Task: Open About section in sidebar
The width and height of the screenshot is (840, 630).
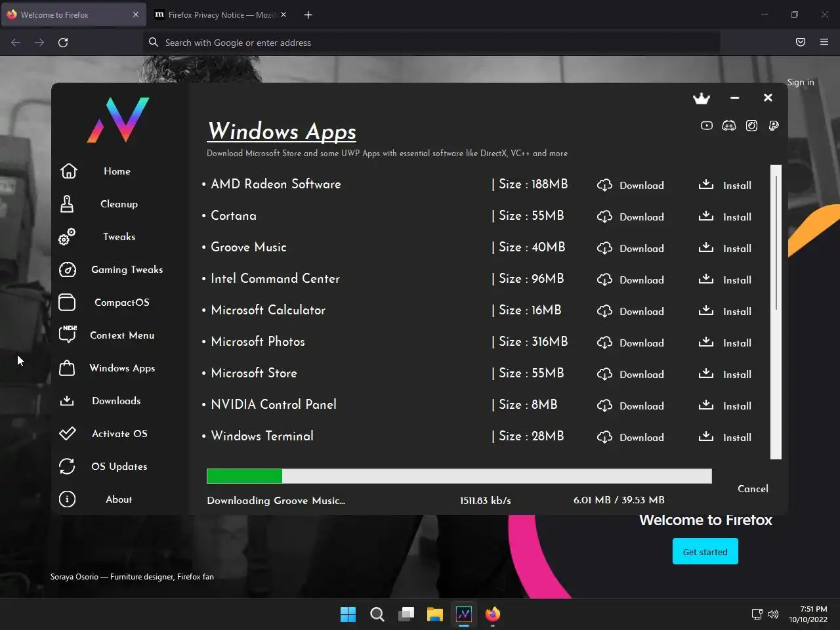Action: pos(119,499)
